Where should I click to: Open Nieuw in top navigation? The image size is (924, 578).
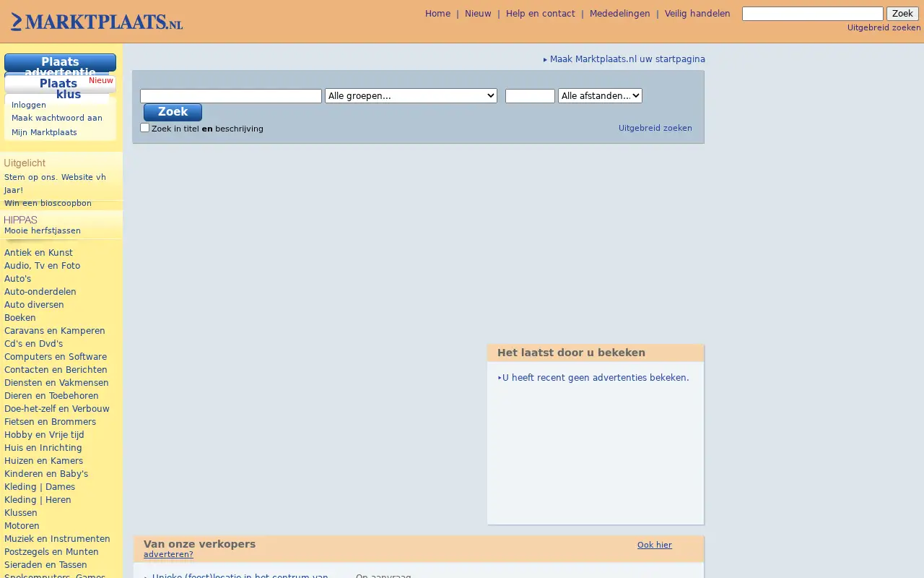click(478, 14)
